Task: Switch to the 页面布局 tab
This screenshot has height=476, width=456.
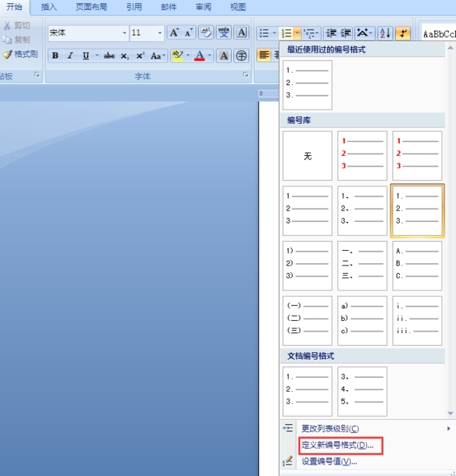Action: pyautogui.click(x=91, y=7)
